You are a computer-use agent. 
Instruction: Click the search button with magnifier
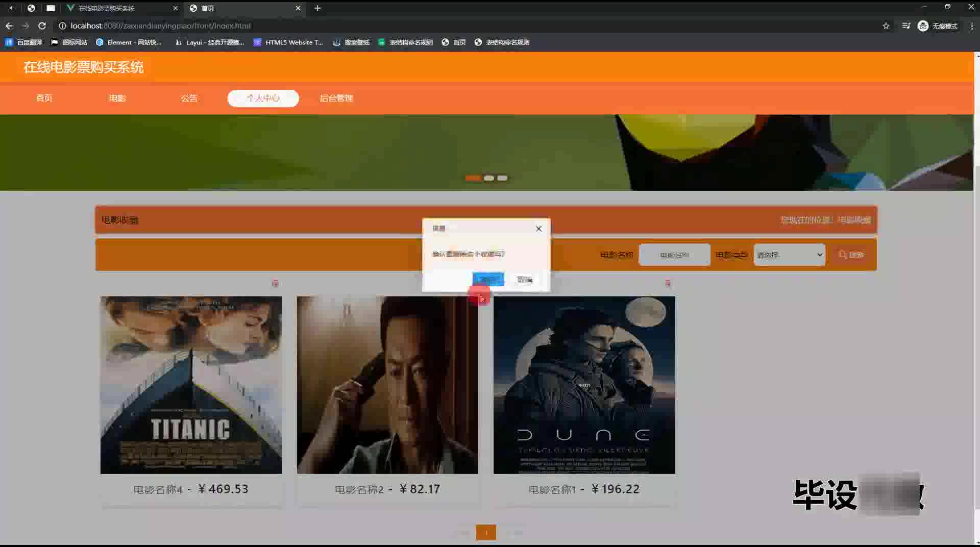[x=852, y=255]
